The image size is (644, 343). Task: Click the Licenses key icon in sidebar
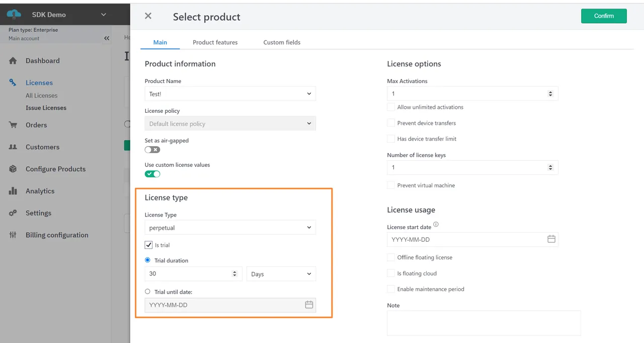coord(13,83)
